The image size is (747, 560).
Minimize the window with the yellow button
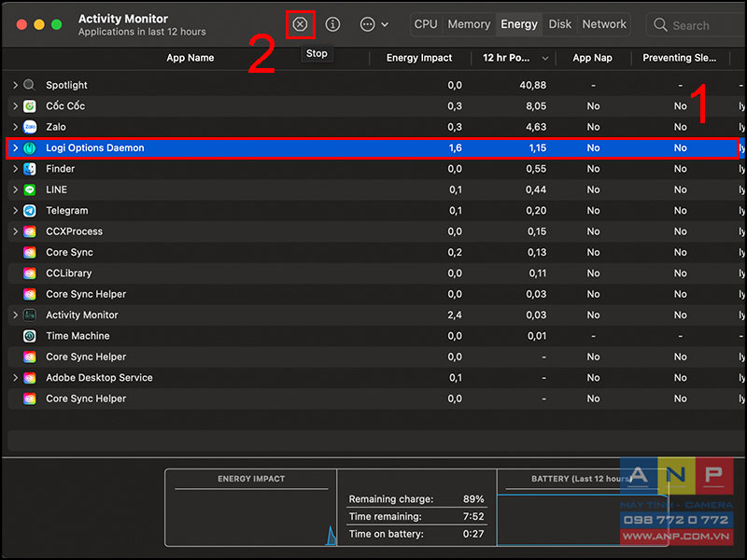[x=39, y=25]
